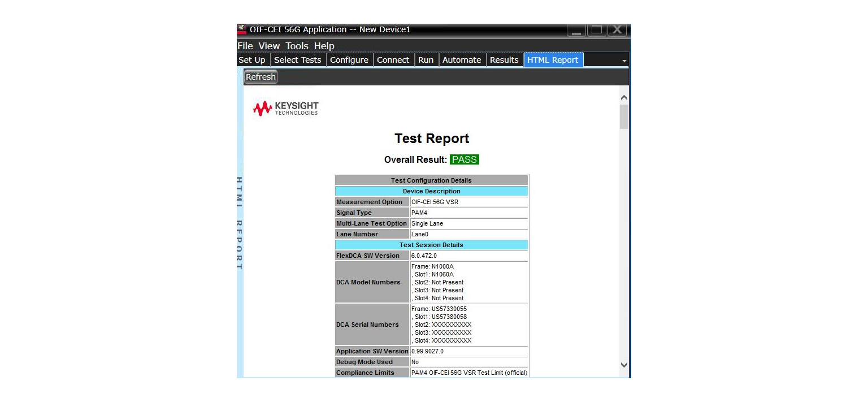868x402 pixels.
Task: Switch to the Results tab
Action: pyautogui.click(x=504, y=59)
